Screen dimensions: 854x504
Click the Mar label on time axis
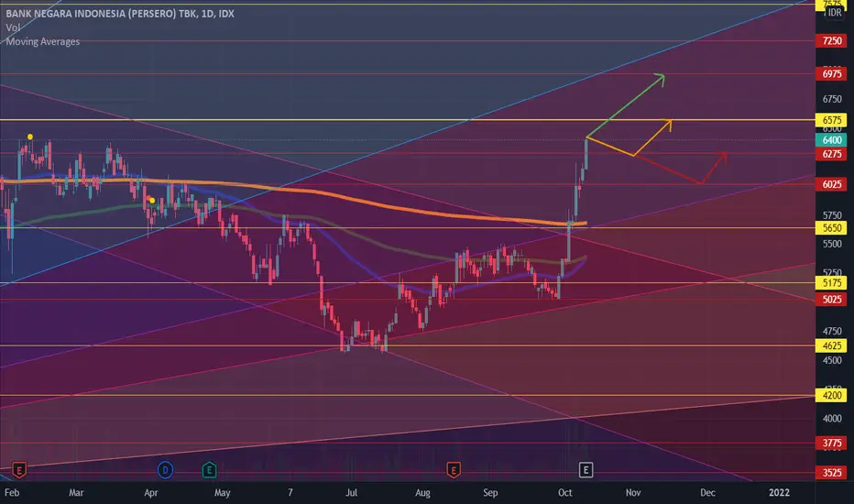(x=76, y=493)
